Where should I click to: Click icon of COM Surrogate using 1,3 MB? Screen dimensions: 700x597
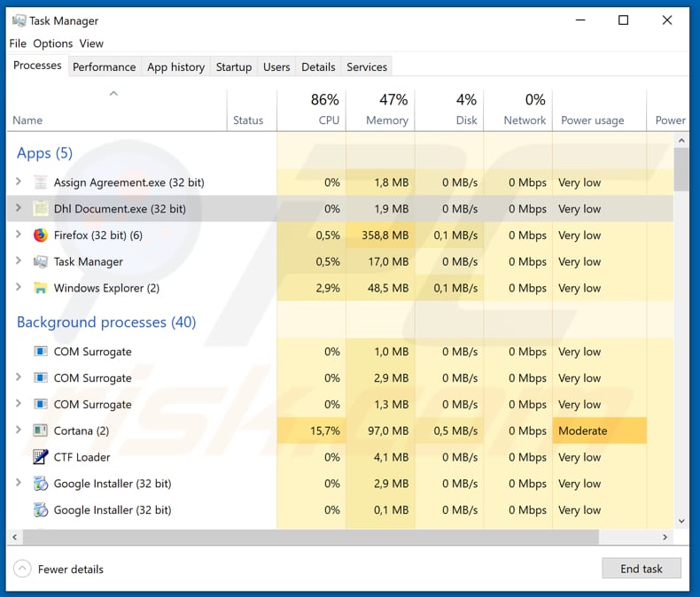[40, 404]
